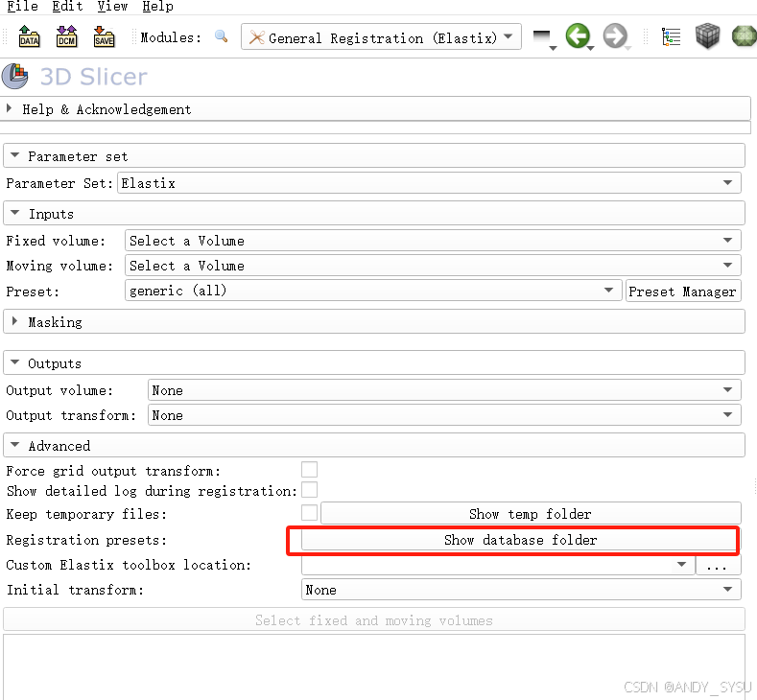The height and width of the screenshot is (700, 757).
Task: Click the SAVE icon in toolbar
Action: click(x=104, y=36)
